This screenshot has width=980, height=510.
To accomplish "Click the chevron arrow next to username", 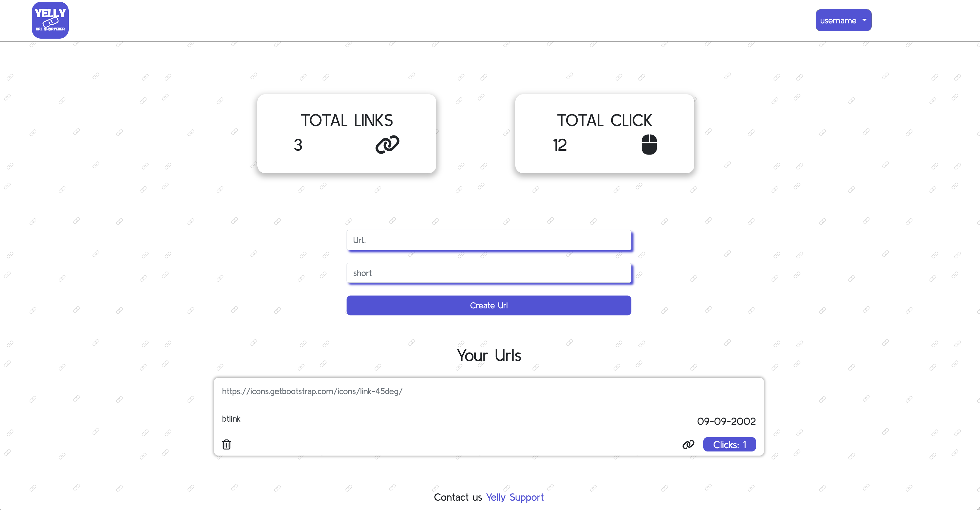I will pyautogui.click(x=864, y=20).
